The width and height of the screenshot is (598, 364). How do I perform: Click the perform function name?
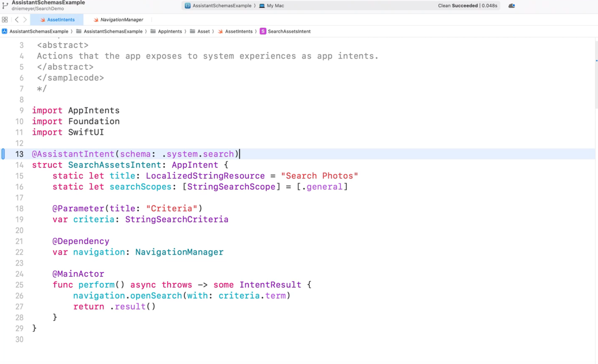[96, 284]
